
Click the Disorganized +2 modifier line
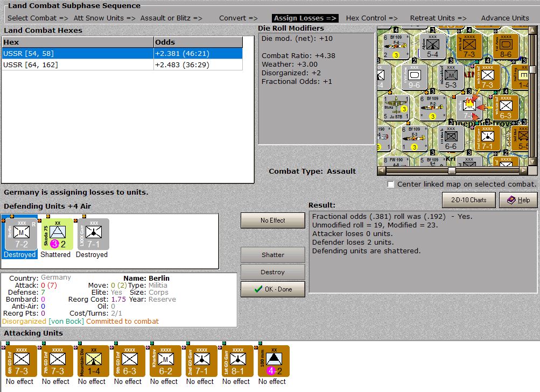(291, 73)
